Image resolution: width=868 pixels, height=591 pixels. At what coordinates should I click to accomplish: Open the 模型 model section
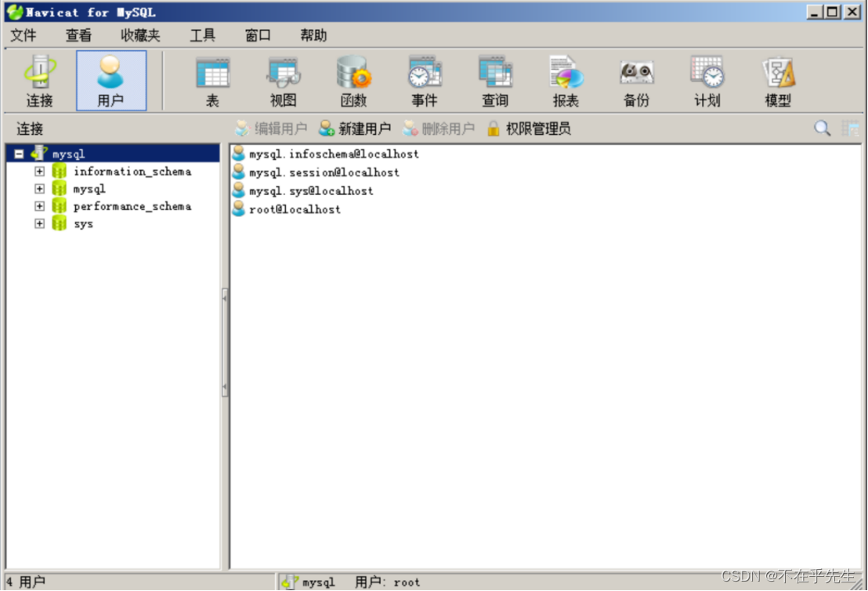(778, 81)
